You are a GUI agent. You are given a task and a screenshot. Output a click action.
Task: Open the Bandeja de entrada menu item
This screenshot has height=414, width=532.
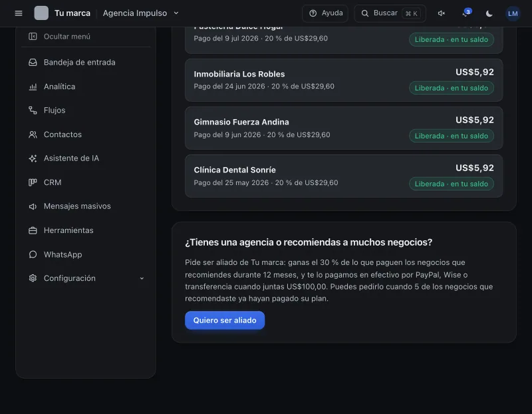tap(86, 62)
